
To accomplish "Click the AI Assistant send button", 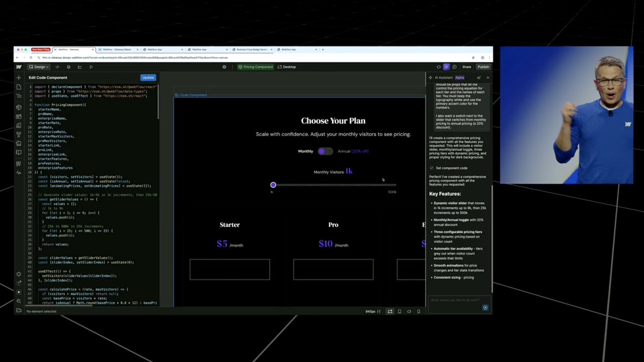I will (485, 307).
